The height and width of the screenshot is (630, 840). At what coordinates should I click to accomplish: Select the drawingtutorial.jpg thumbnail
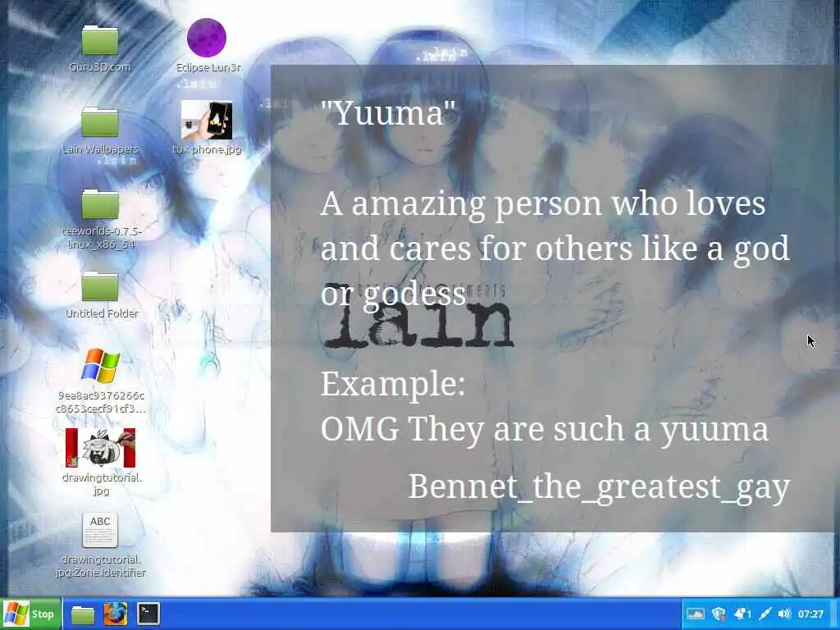tap(101, 448)
